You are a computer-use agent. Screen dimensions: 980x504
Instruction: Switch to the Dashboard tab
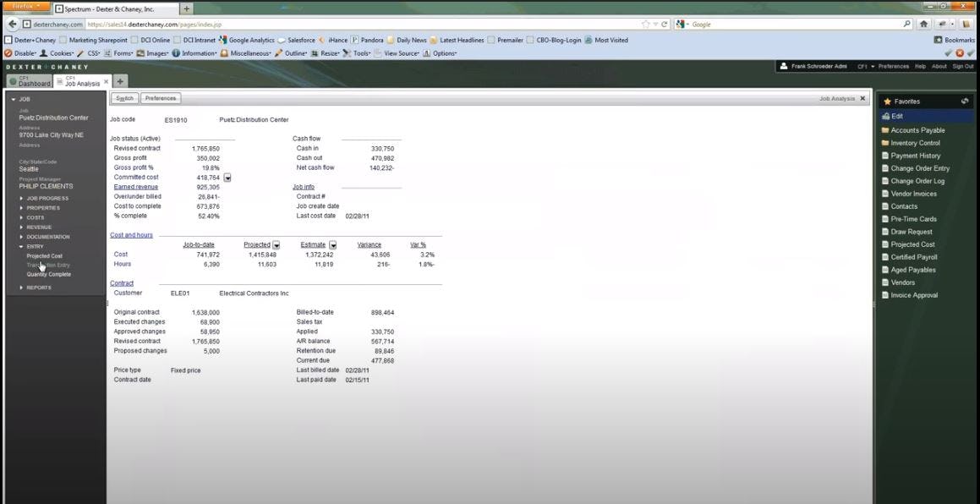point(30,80)
